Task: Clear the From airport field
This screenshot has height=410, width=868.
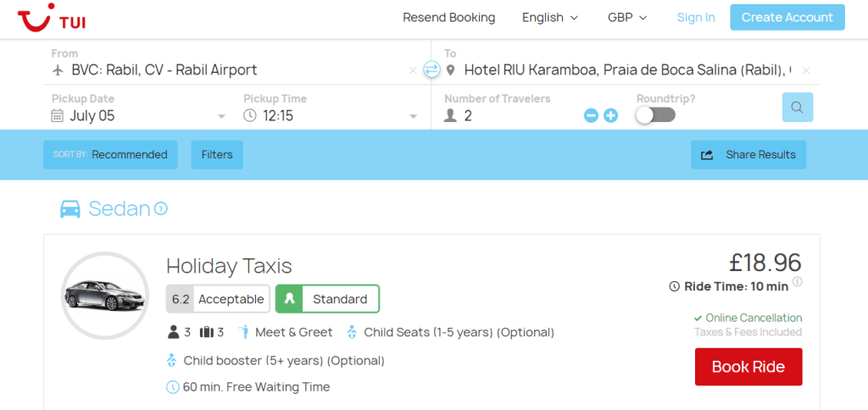Action: [413, 70]
